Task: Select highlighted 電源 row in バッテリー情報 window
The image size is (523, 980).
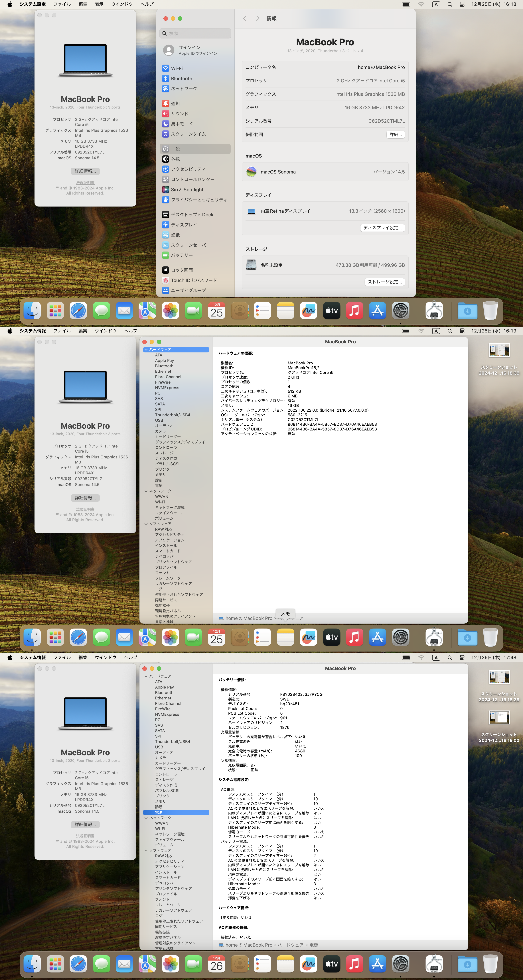Action: click(176, 813)
